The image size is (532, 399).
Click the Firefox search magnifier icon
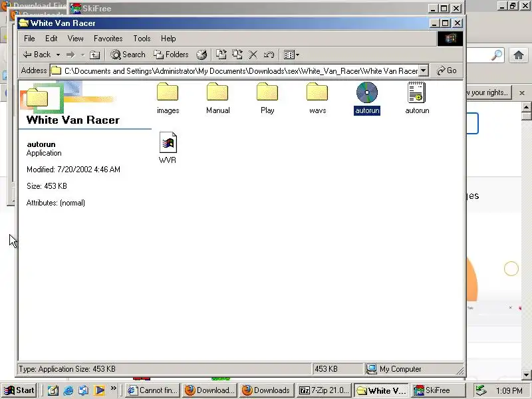(497, 55)
